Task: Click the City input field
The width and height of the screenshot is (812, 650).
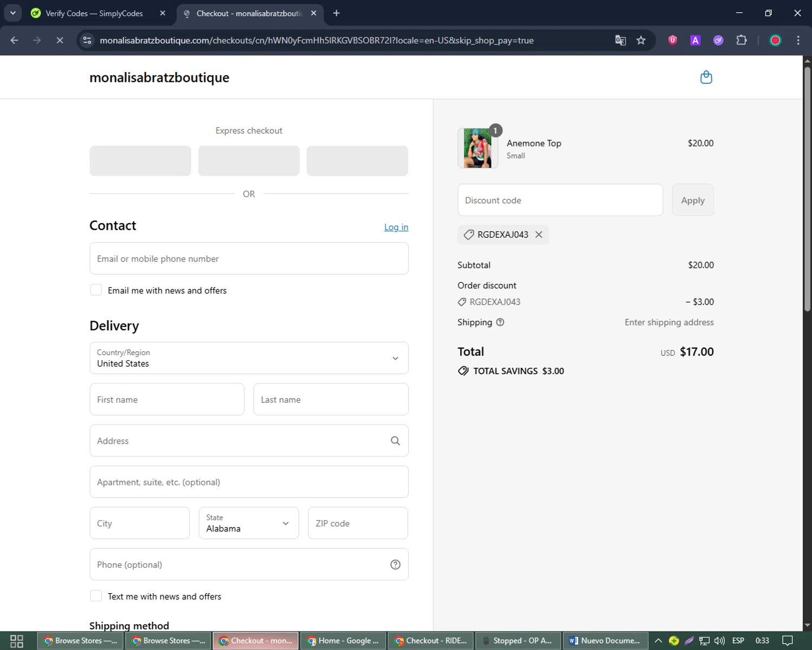Action: (x=140, y=523)
